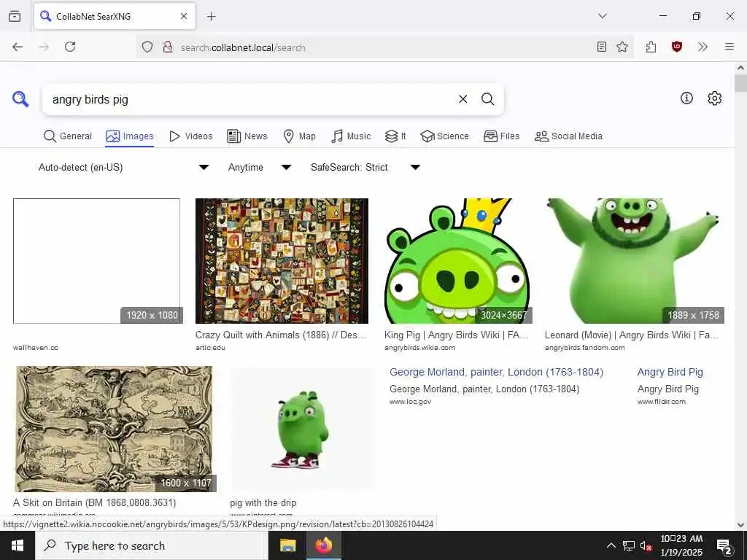Image resolution: width=747 pixels, height=560 pixels.
Task: Open uBlock Origin extension icon
Action: [x=676, y=47]
